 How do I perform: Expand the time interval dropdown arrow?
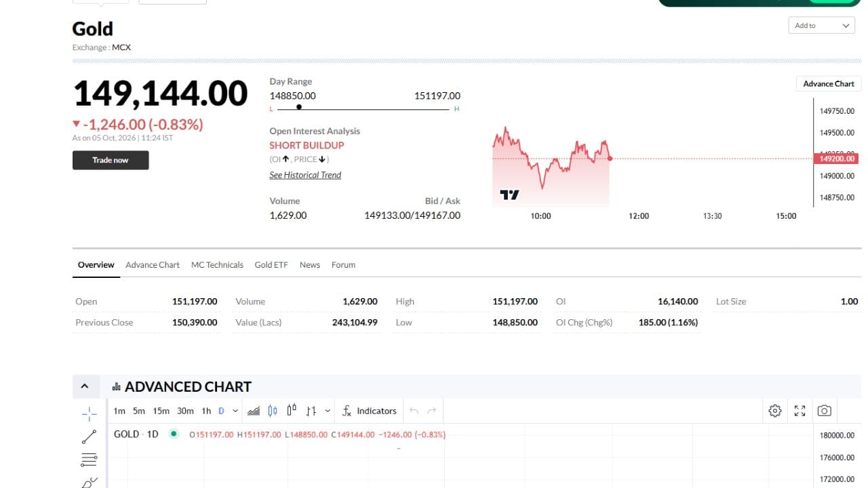point(235,411)
